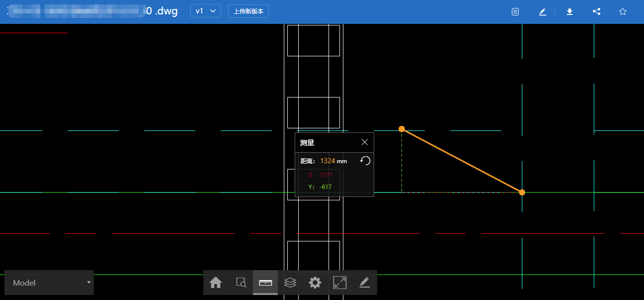Click the orange measurement start point
The image size is (644, 300).
tap(402, 129)
